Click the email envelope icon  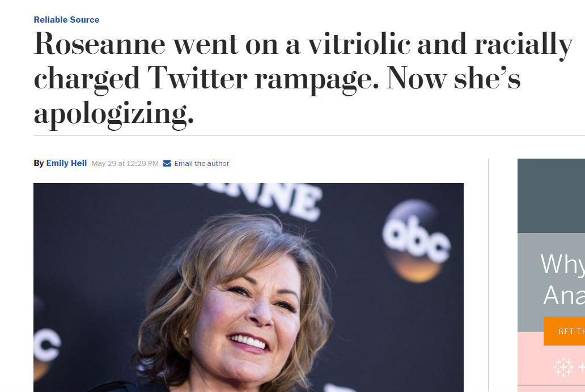(166, 163)
